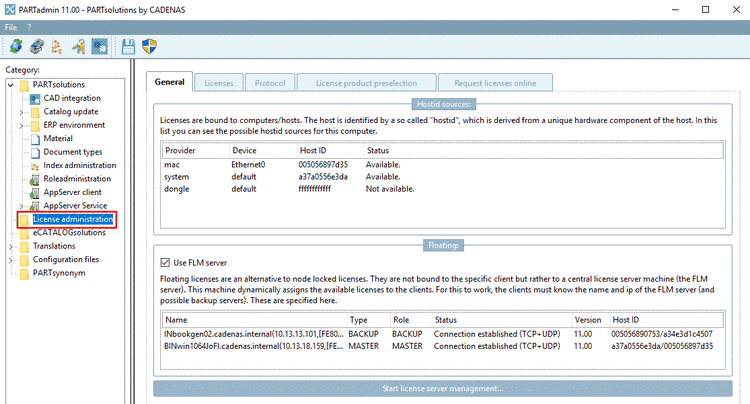Expand the ERP environment node
The width and height of the screenshot is (750, 404).
[21, 126]
